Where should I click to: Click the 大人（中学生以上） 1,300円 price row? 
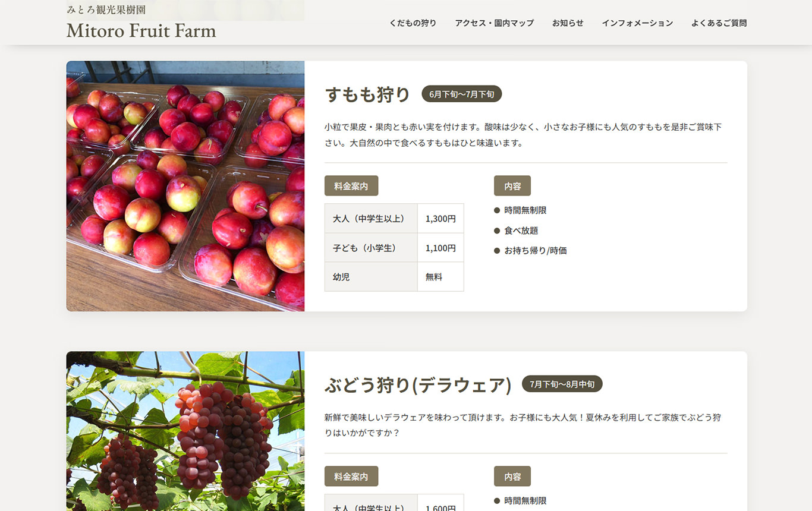(394, 219)
